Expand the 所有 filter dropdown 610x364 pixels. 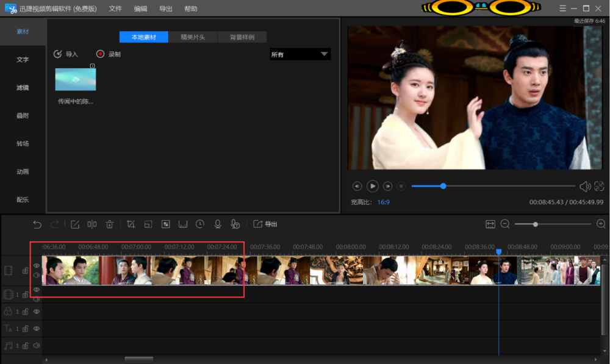(x=300, y=54)
